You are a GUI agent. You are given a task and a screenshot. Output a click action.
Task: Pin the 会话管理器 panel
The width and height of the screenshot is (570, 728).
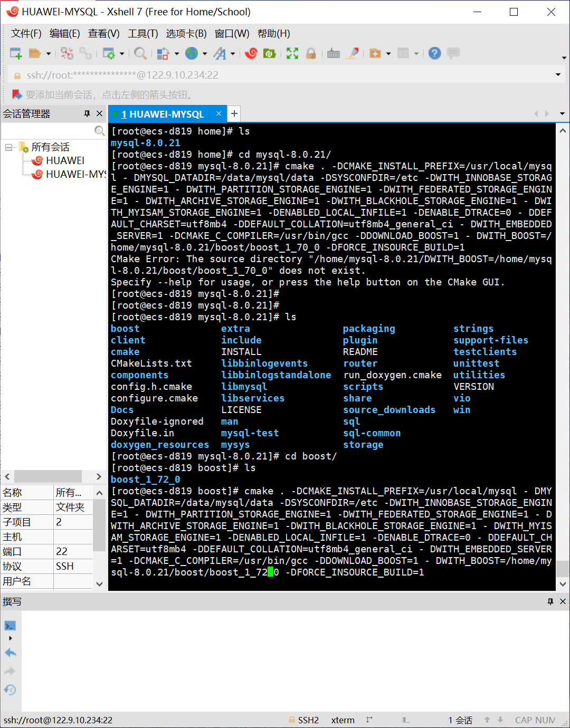coord(87,114)
